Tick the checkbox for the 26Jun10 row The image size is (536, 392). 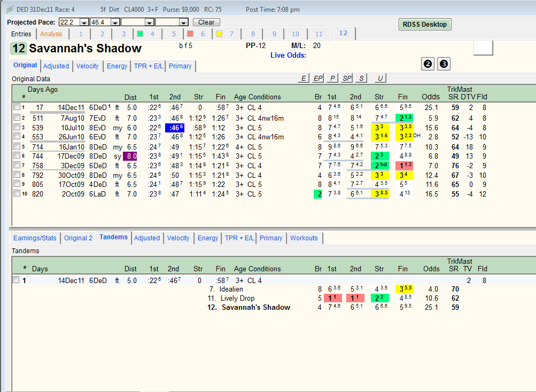17,136
